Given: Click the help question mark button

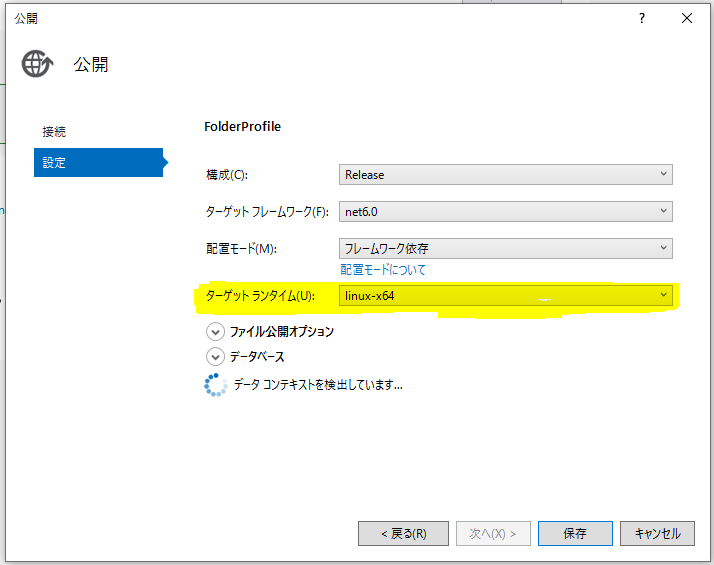Looking at the screenshot, I should point(641,18).
